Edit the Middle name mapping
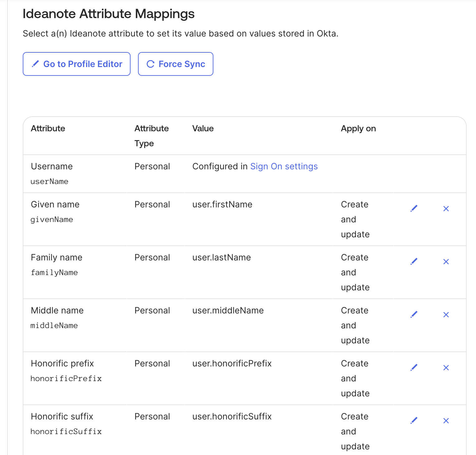 point(414,315)
